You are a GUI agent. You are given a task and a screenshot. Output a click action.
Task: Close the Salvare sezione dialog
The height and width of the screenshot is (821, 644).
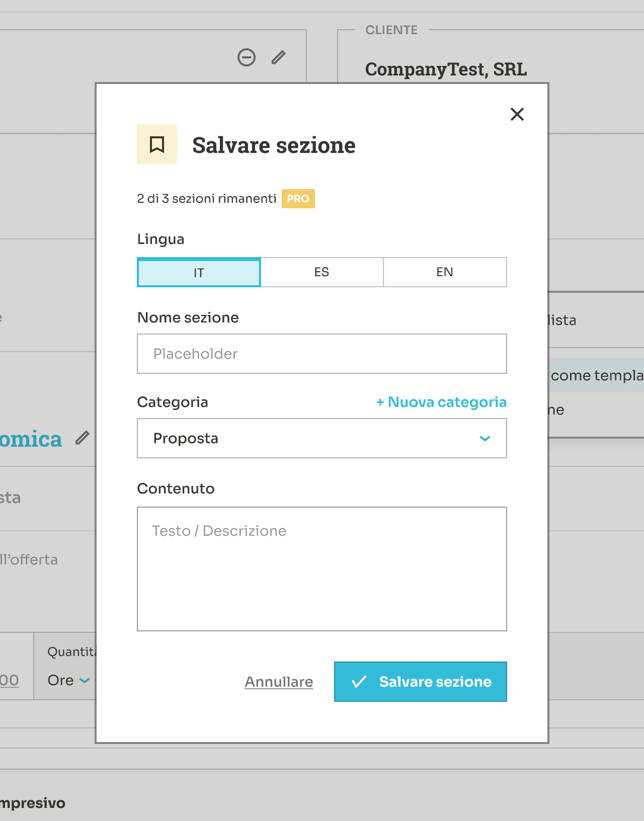(517, 114)
